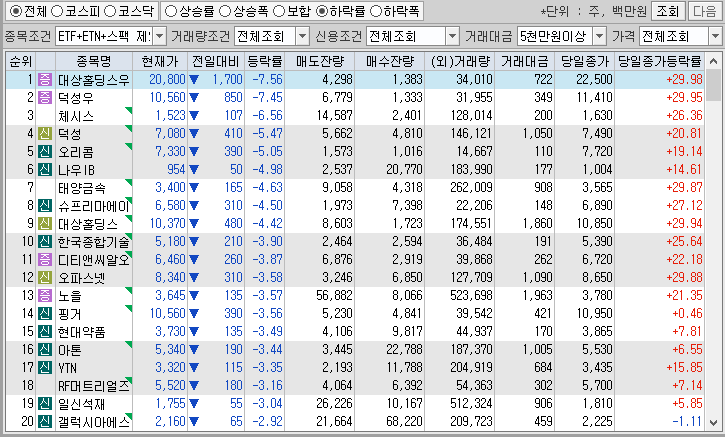The width and height of the screenshot is (725, 437).
Task: Click the down arrow in 태양금속 row
Action: click(x=194, y=188)
